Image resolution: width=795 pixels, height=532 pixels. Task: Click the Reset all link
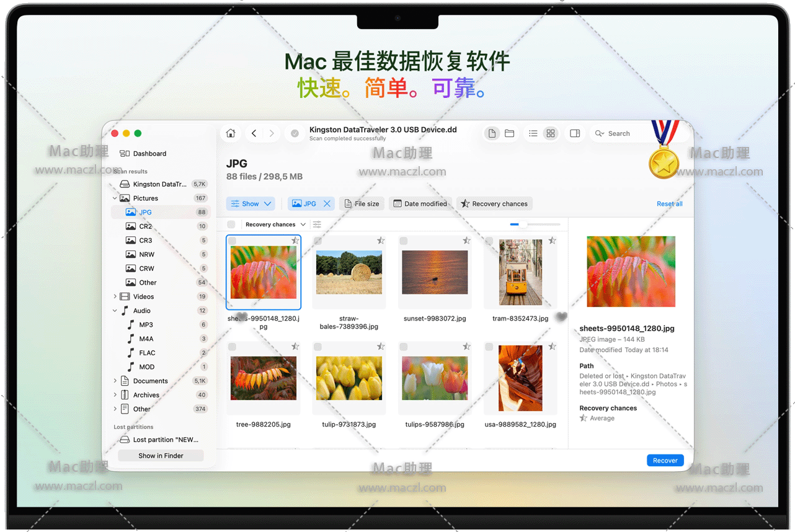click(x=669, y=203)
